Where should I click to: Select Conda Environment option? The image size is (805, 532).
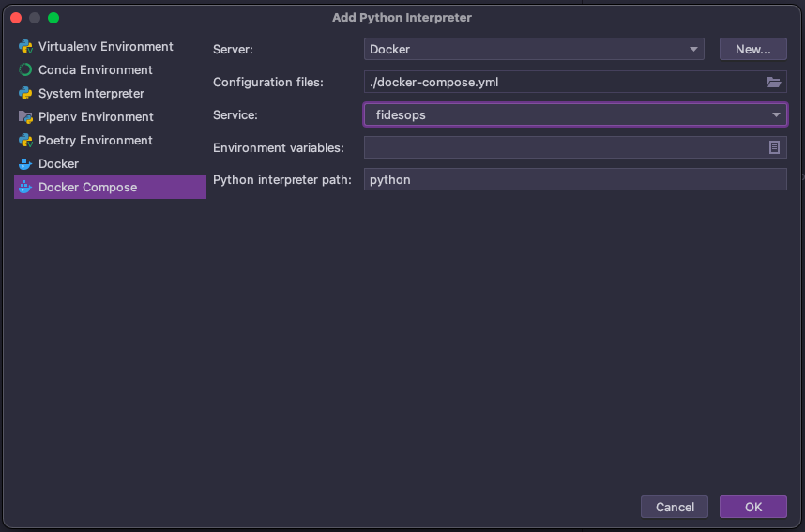pyautogui.click(x=95, y=70)
